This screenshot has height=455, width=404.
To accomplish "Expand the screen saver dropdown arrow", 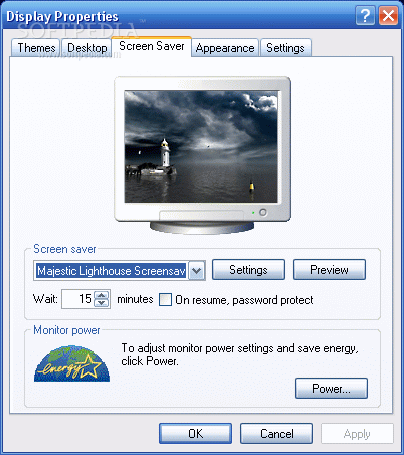I will point(197,271).
